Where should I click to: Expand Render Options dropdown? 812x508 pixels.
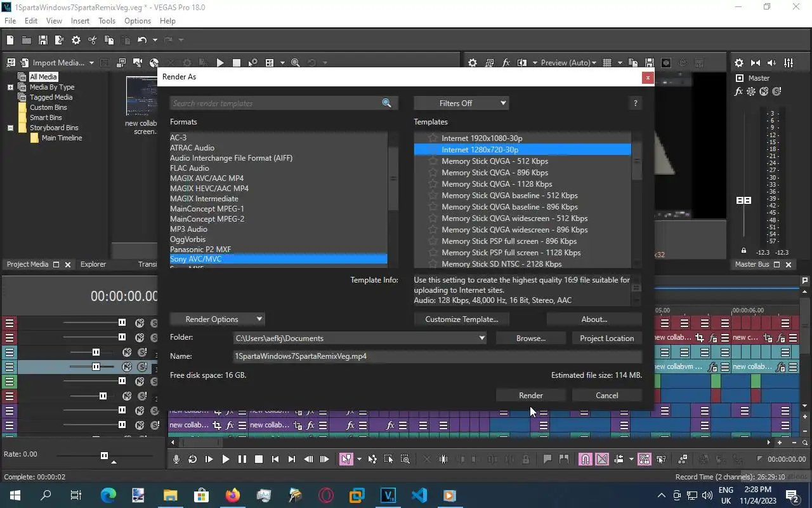tap(217, 319)
